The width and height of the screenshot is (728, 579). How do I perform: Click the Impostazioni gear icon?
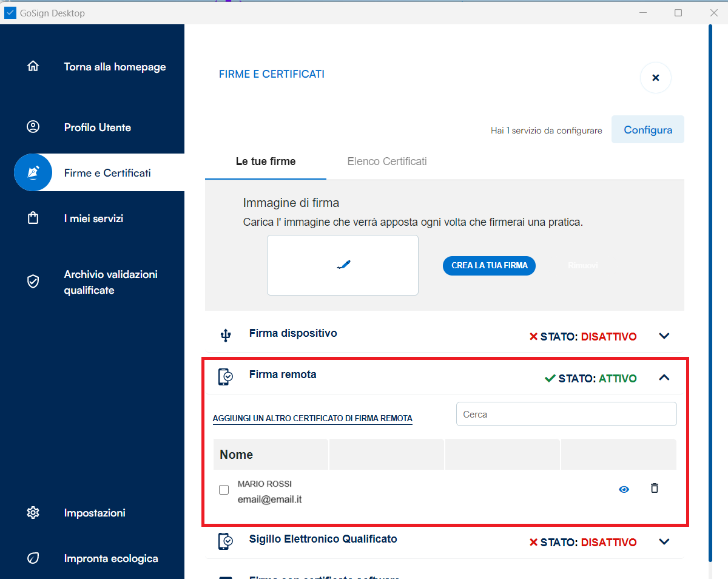pos(33,513)
